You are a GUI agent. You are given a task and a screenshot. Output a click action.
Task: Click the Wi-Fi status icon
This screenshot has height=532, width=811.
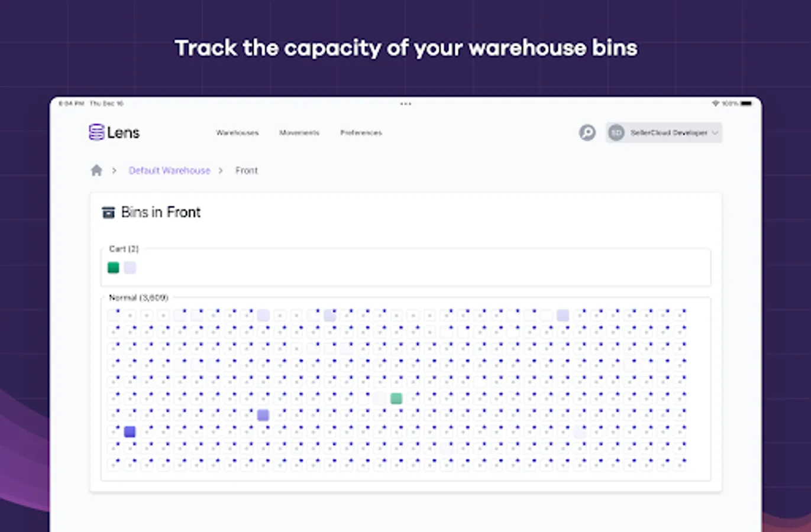click(x=715, y=103)
